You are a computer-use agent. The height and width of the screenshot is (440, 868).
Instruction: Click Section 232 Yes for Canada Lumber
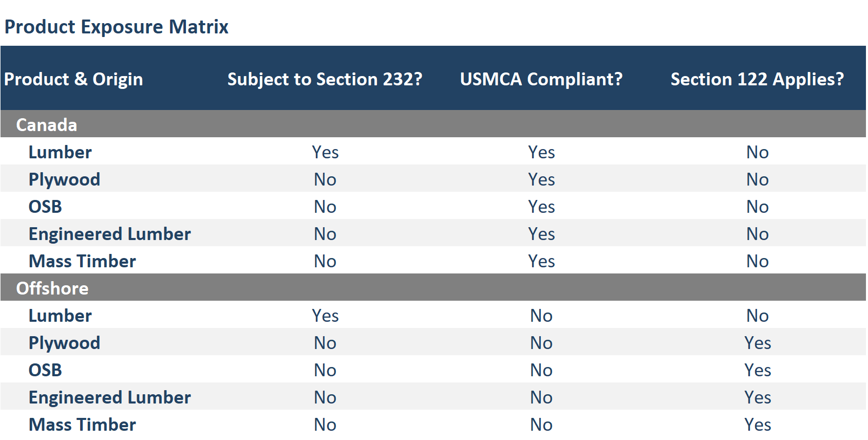[x=325, y=152]
